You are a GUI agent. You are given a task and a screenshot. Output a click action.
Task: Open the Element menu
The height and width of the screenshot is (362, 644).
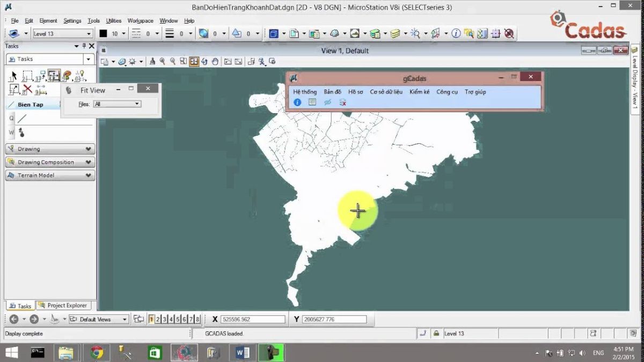click(48, 21)
